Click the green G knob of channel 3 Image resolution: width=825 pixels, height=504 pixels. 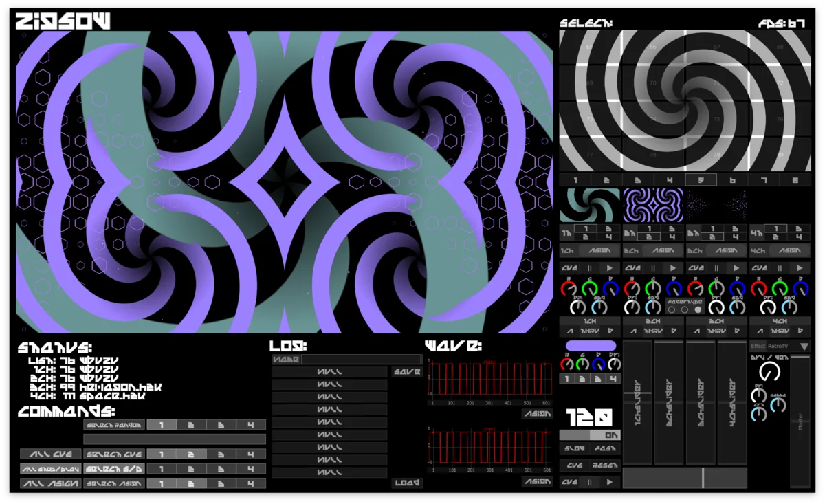pyautogui.click(x=716, y=288)
